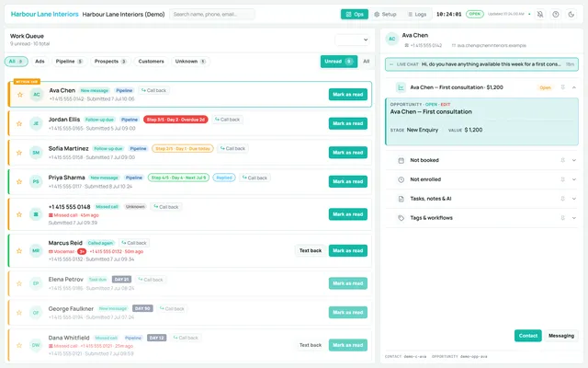This screenshot has width=588, height=368.
Task: Click Marcus Reid MR avatar
Action: tap(36, 251)
